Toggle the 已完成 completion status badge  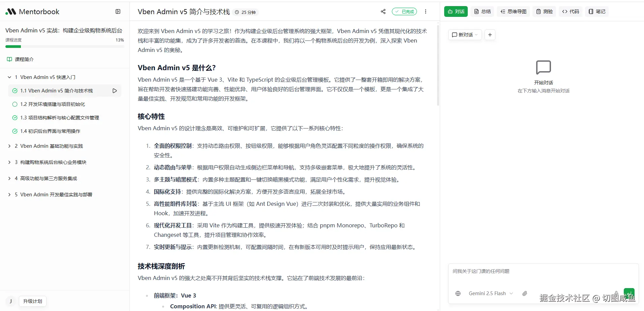point(404,11)
